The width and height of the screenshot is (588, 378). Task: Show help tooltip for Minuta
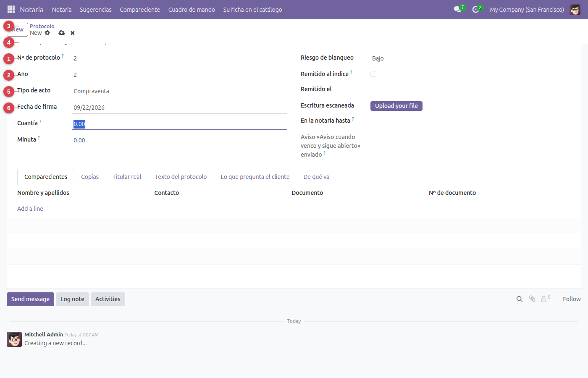tap(39, 137)
